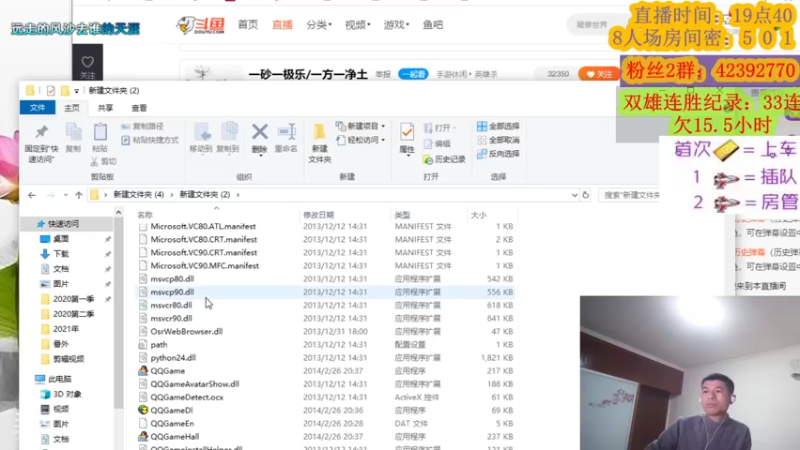The image size is (800, 450).
Task: Click Select none (全部取消) button
Action: pyautogui.click(x=498, y=140)
